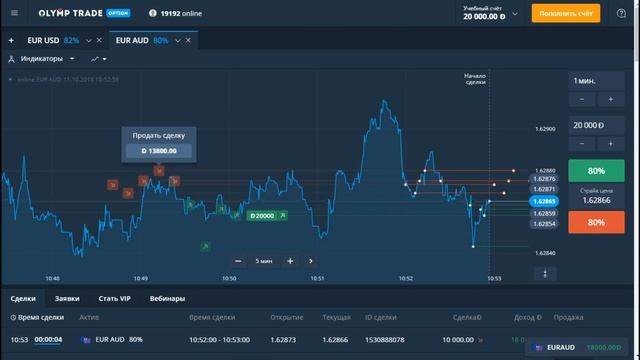Add a new asset tab with plus

coord(11,40)
